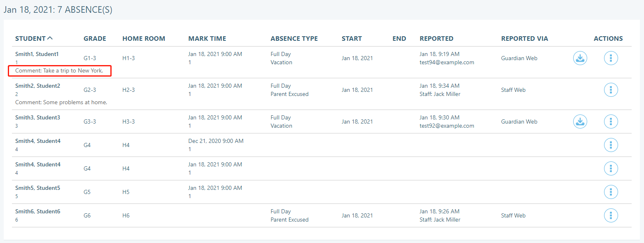Click the email test94@example.com
This screenshot has height=243, width=644.
click(447, 62)
